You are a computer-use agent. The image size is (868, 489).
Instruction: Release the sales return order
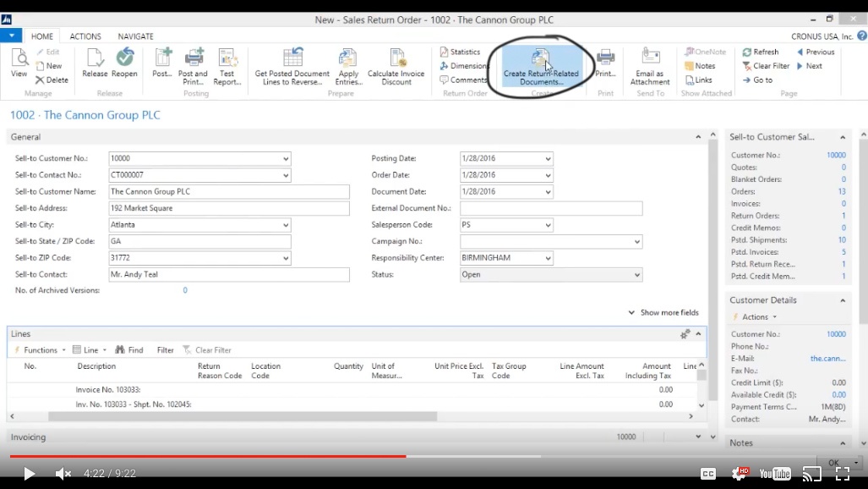[x=95, y=63]
